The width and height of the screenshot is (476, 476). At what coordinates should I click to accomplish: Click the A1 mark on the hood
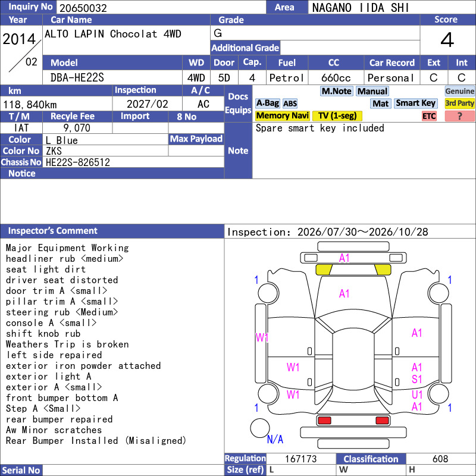pyautogui.click(x=344, y=293)
